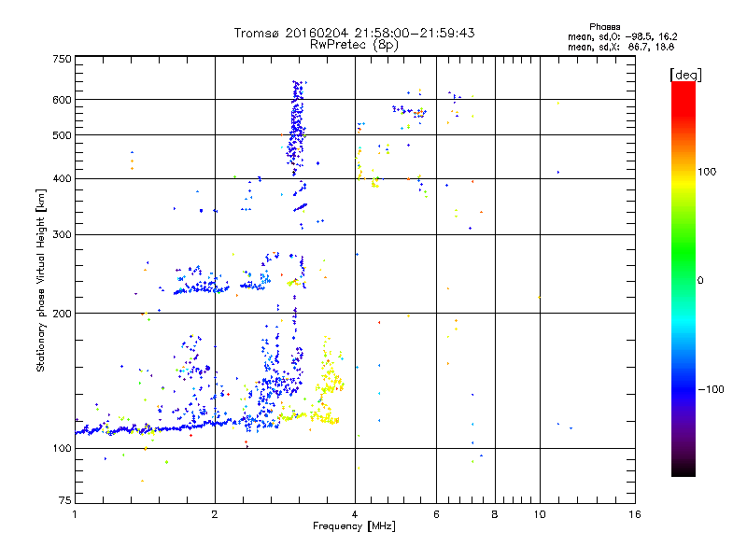Click the x-axis tick label '6'
Image resolution: width=747 pixels, height=560 pixels.
pyautogui.click(x=436, y=514)
